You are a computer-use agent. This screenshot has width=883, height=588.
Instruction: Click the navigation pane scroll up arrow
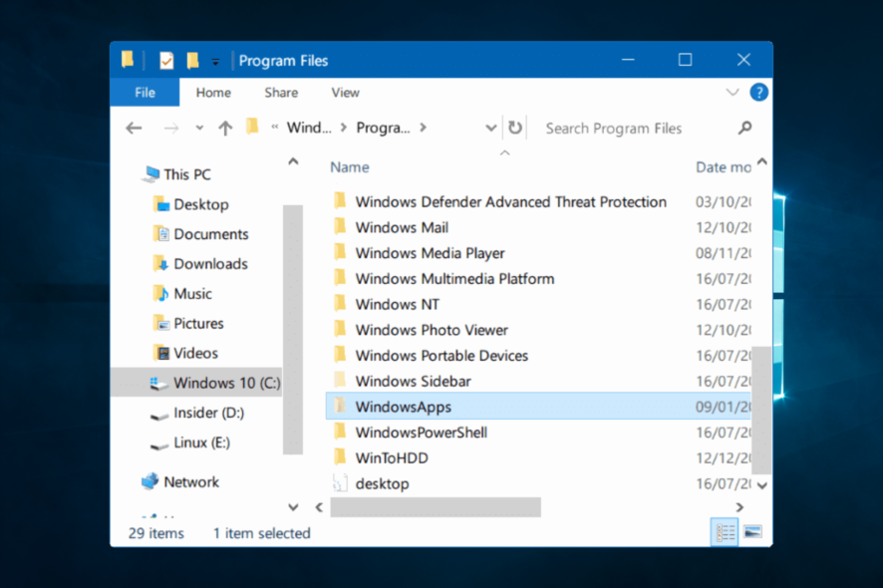pos(293,161)
